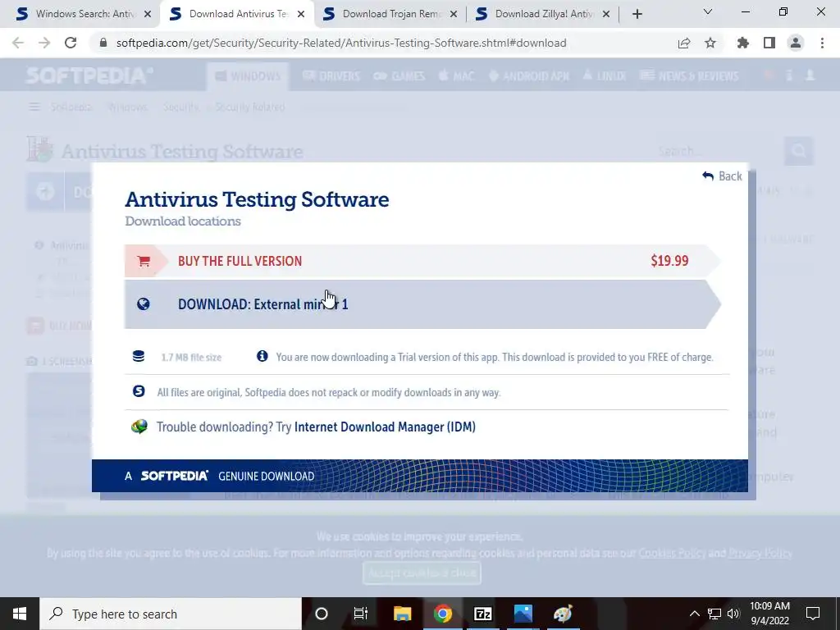Click the $19.99 price text
Image resolution: width=840 pixels, height=630 pixels.
[x=669, y=261]
